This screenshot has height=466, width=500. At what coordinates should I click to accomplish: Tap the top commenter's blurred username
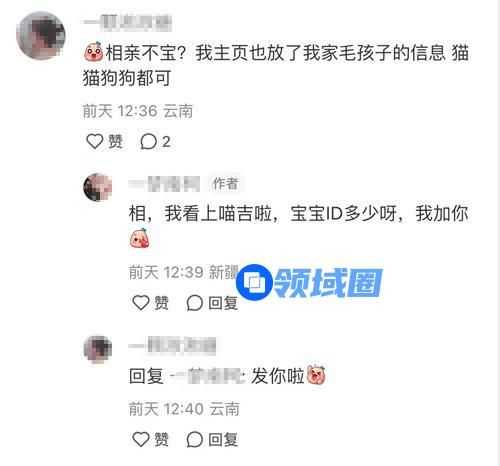(127, 22)
